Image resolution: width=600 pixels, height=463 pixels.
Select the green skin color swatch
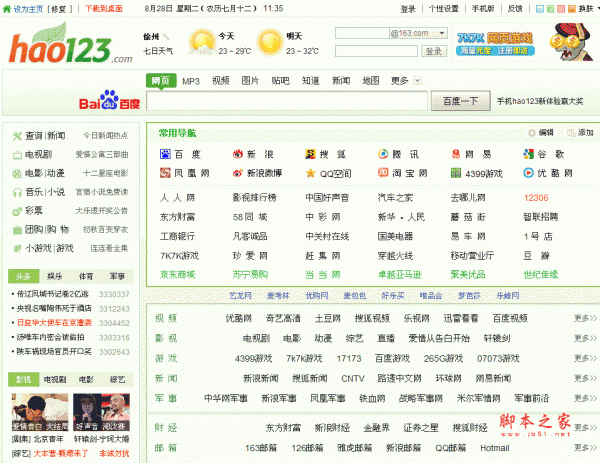(x=550, y=8)
